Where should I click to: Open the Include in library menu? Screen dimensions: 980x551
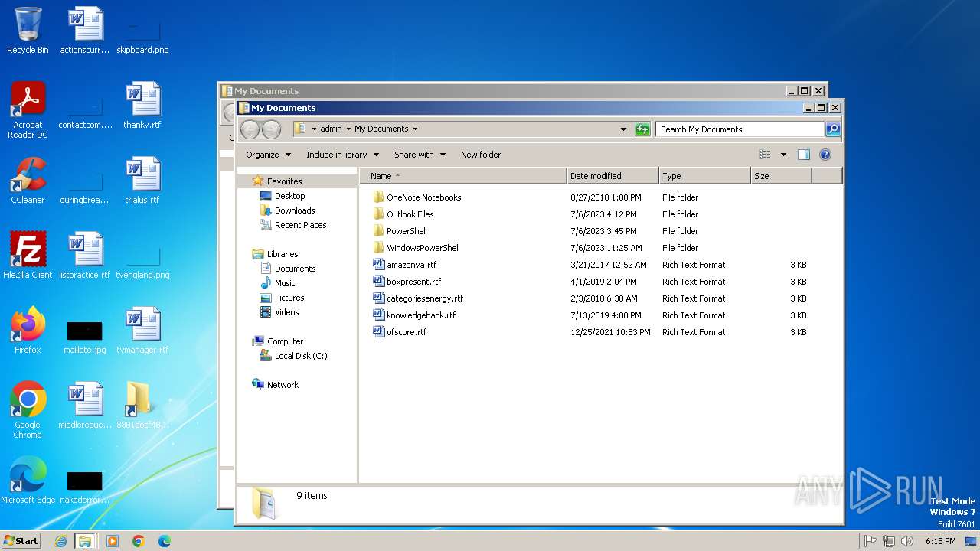342,155
